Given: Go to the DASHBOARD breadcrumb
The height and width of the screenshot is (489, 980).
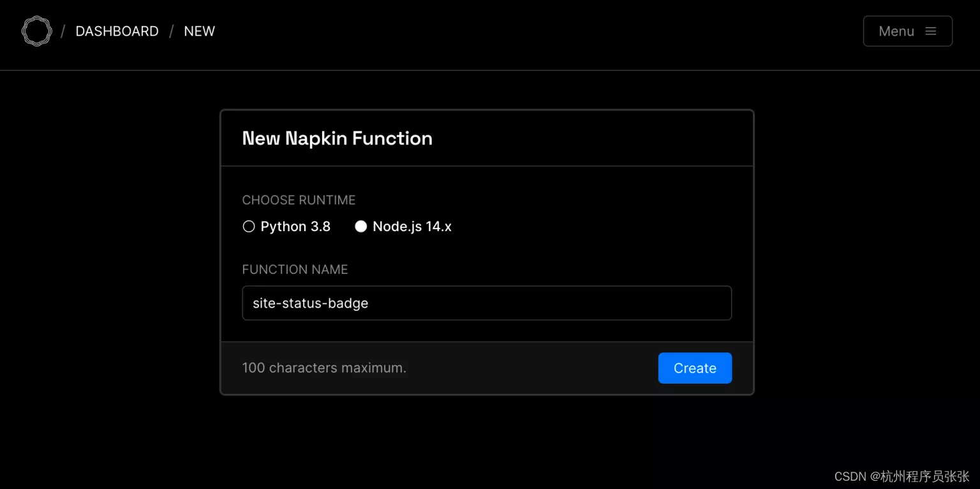Looking at the screenshot, I should click(x=117, y=31).
